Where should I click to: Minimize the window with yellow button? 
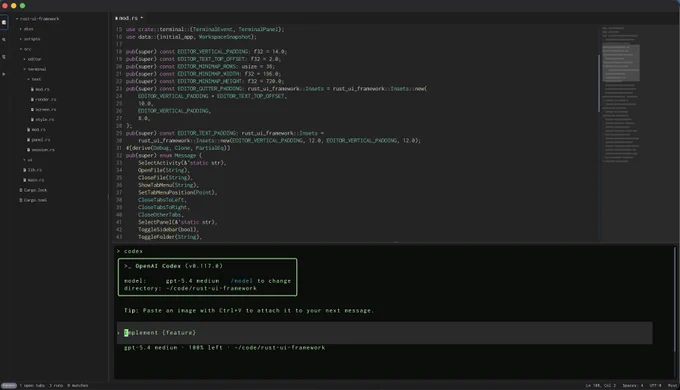pos(13,6)
